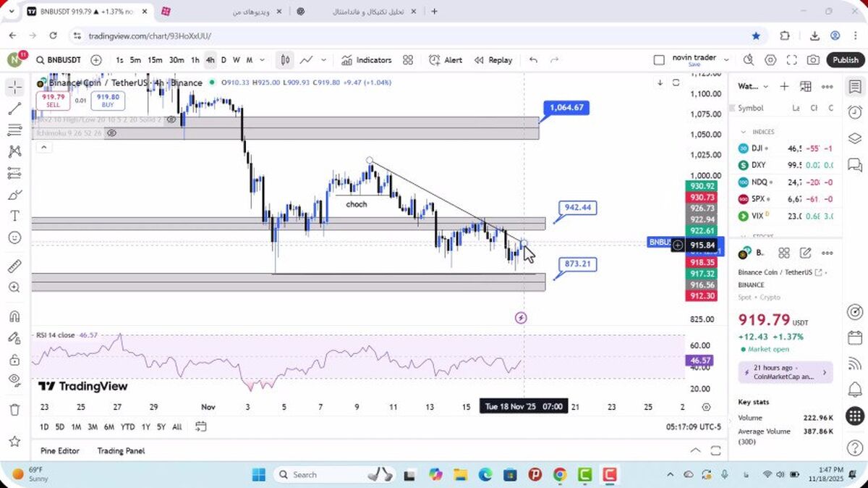Expand the novin trader layout dropdown

[726, 60]
